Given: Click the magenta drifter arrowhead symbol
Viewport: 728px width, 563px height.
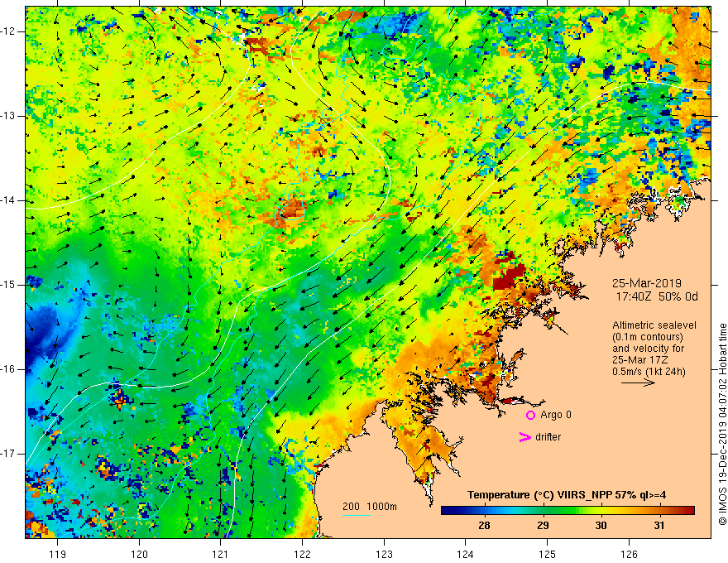Looking at the screenshot, I should click(524, 437).
